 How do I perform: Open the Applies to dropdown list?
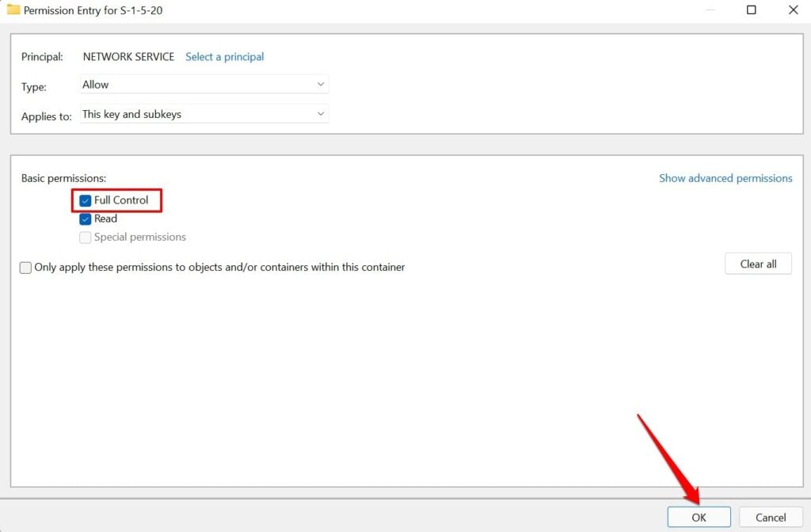click(x=204, y=114)
